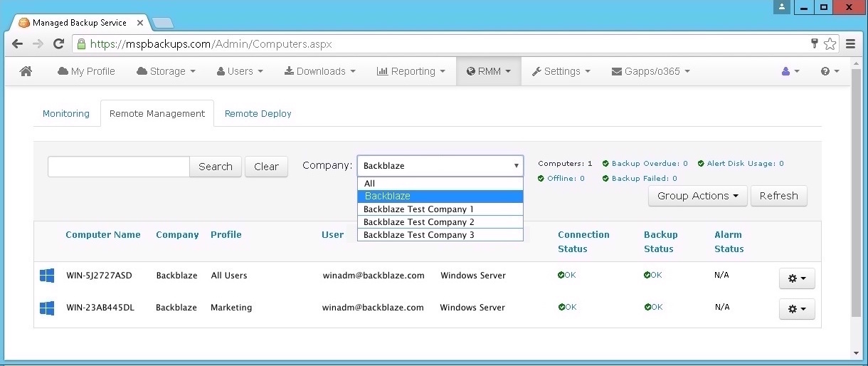Click the Refresh button
This screenshot has width=868, height=366.
point(779,196)
